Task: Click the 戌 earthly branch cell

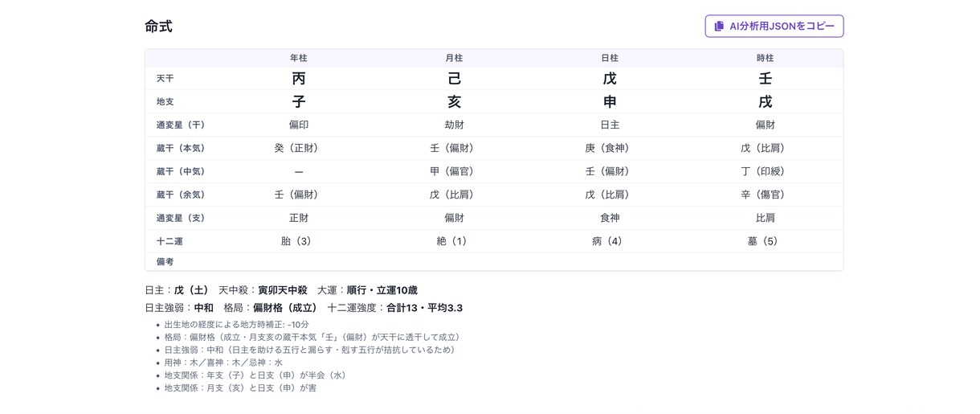Action: [x=766, y=102]
